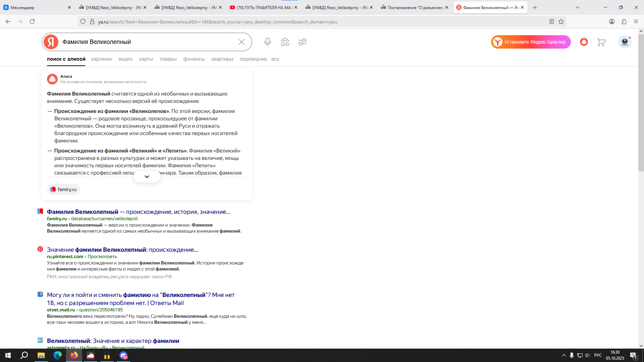644x362 pixels.
Task: Expand Alice's answer with chevron
Action: coord(147,177)
